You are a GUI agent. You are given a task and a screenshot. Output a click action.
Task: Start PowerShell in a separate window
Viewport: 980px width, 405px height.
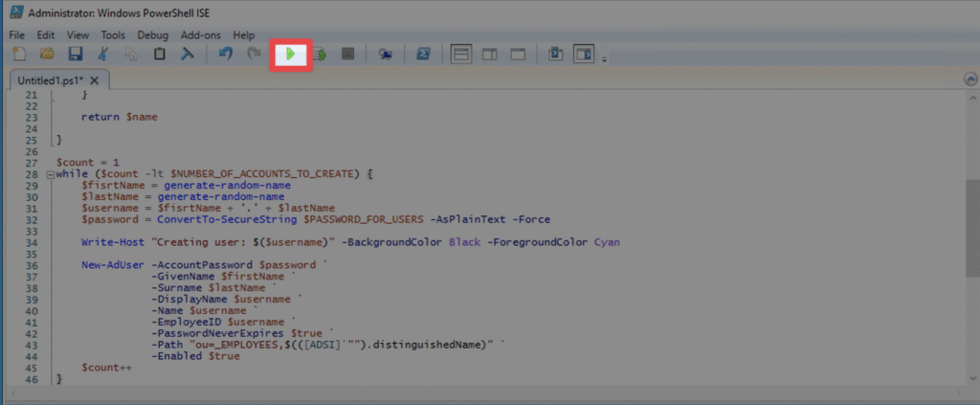pos(421,56)
